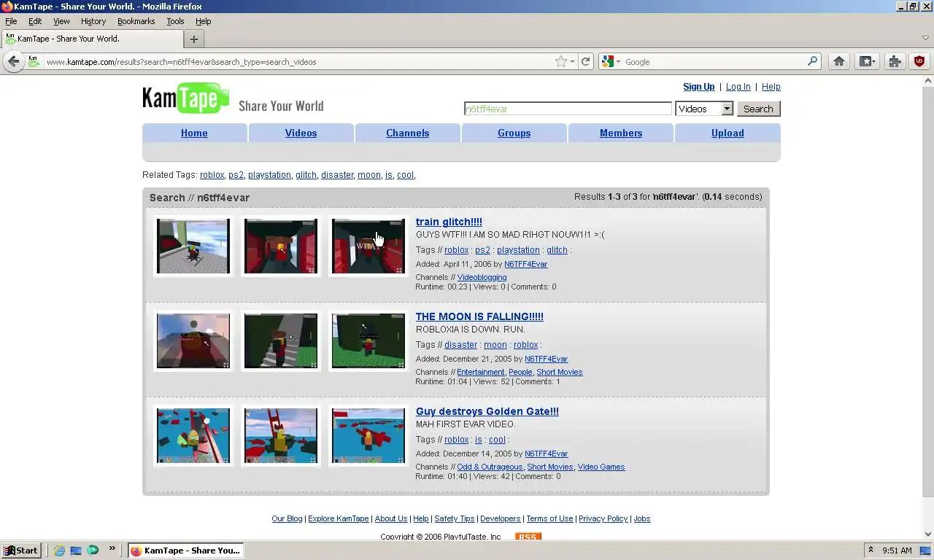Open the address bar history dropdown arrow
This screenshot has height=560, width=934.
coord(573,62)
